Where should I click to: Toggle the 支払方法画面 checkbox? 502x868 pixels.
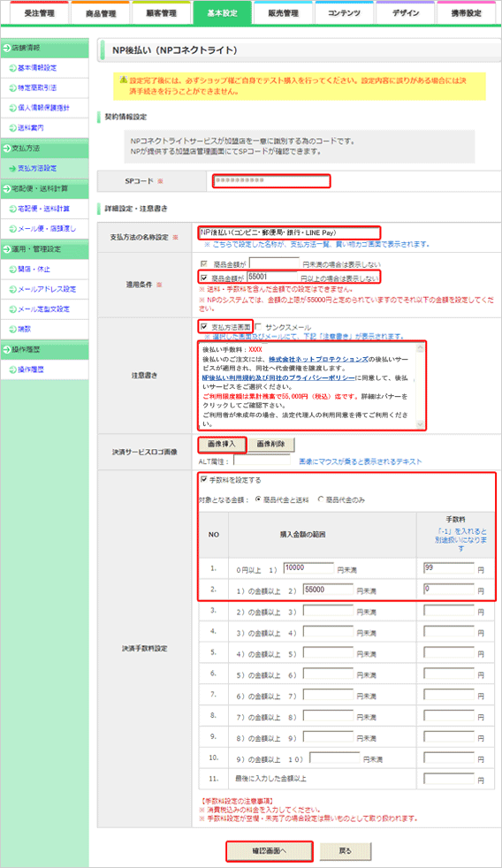tap(203, 327)
